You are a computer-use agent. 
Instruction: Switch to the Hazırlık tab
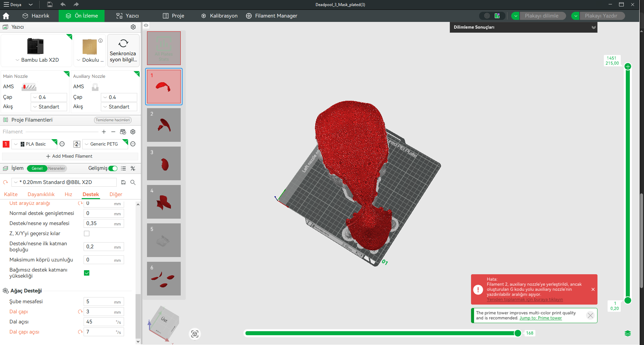click(x=36, y=16)
